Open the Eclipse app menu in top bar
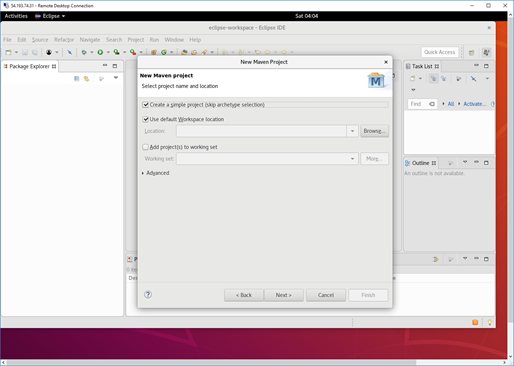 coord(50,16)
